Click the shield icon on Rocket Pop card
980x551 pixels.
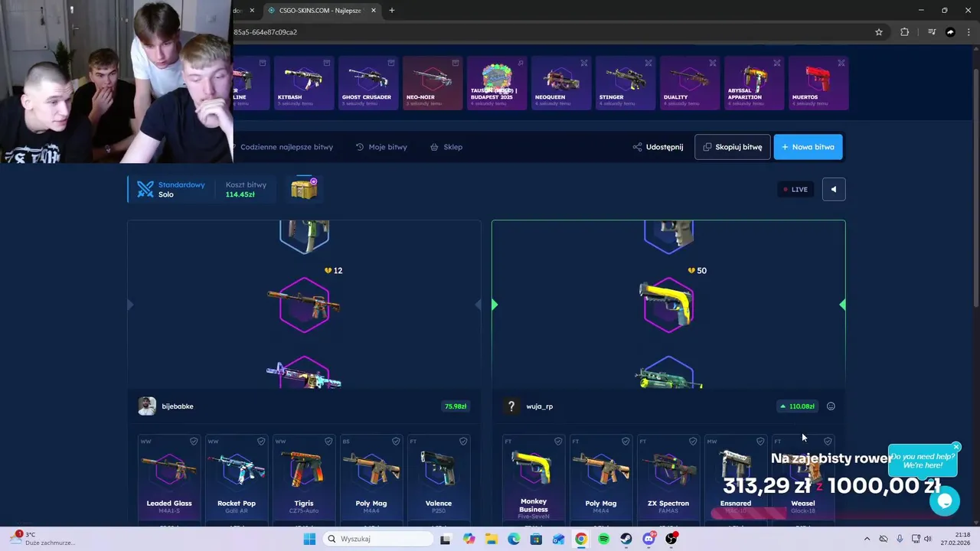pyautogui.click(x=261, y=442)
